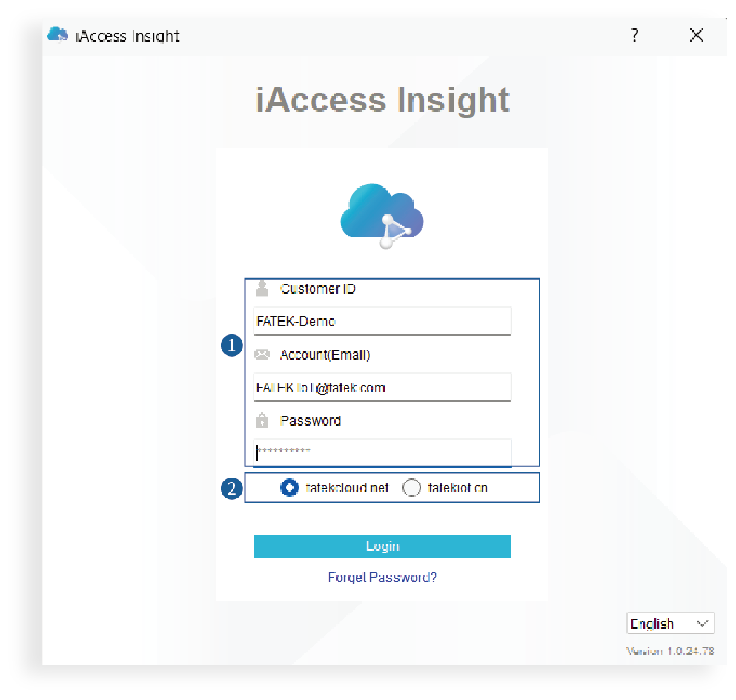Click into the Password input field
This screenshot has height=700, width=736.
(x=382, y=452)
